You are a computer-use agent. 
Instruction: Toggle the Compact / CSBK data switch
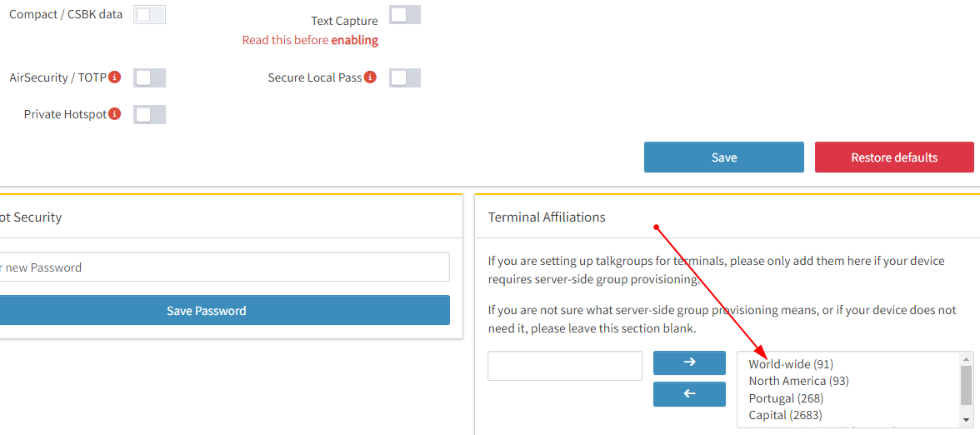(x=149, y=15)
